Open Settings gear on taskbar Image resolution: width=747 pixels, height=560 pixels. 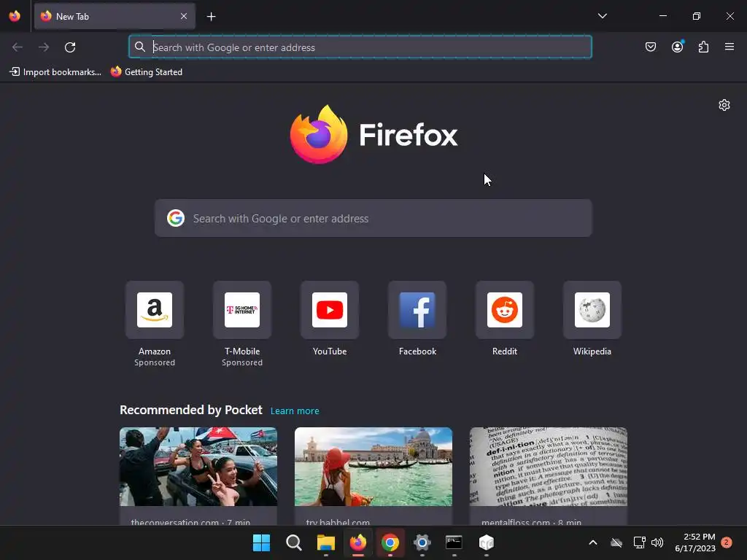click(422, 542)
